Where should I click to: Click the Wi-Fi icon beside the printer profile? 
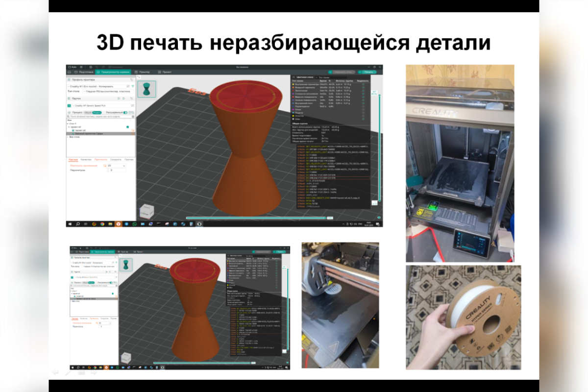tap(132, 86)
